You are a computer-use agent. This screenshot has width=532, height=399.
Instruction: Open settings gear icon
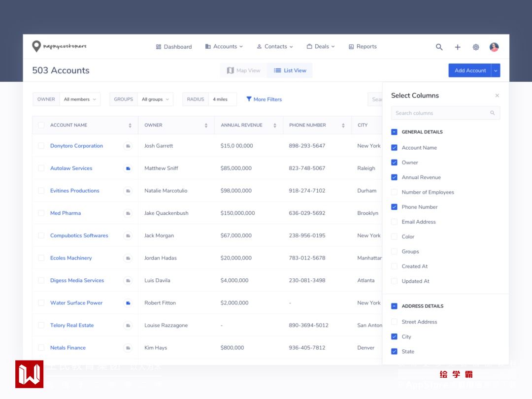[x=476, y=47]
